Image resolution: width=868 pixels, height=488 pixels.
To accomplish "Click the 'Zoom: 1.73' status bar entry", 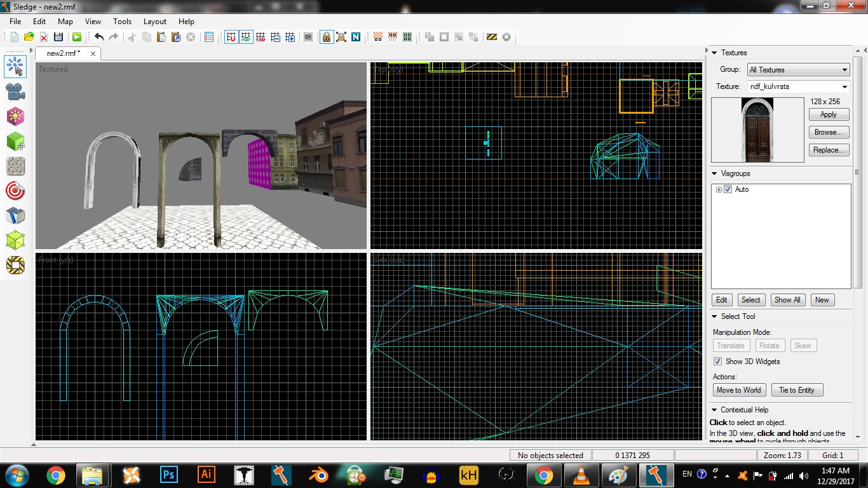I will click(782, 455).
